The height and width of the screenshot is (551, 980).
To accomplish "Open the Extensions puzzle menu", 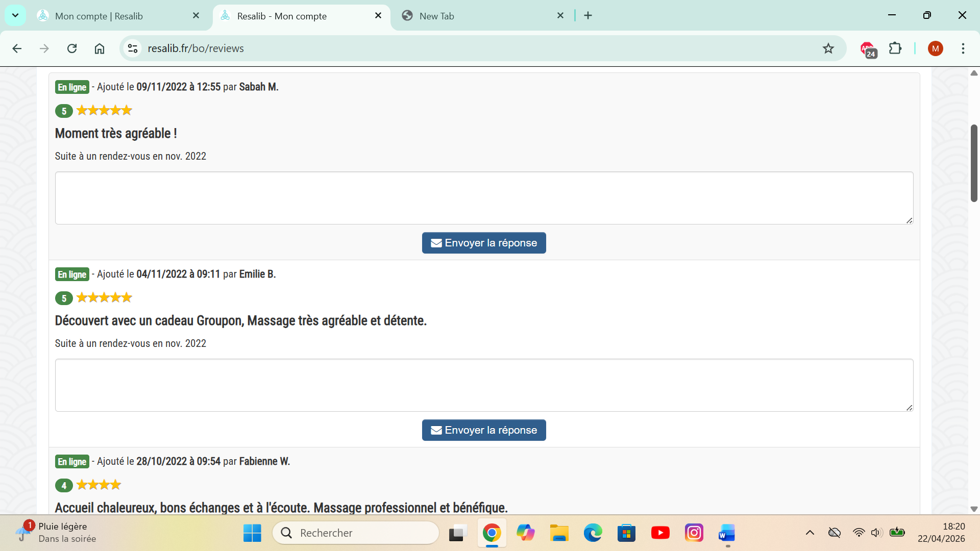I will pyautogui.click(x=895, y=48).
